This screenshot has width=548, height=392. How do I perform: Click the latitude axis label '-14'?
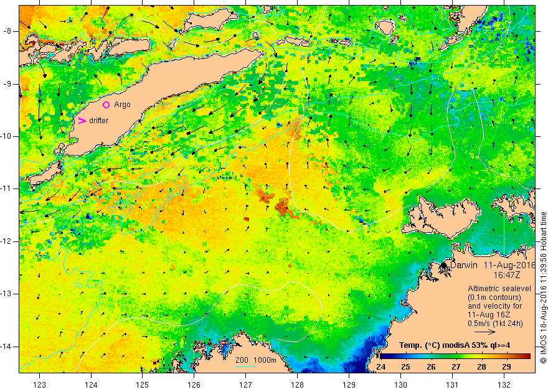tap(6, 347)
